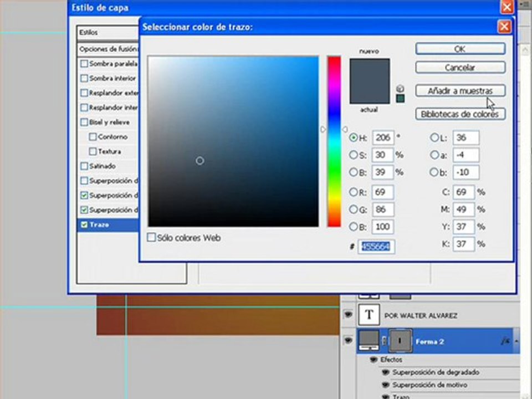The width and height of the screenshot is (532, 399).
Task: Click the blue field showing 100
Action: click(x=383, y=227)
